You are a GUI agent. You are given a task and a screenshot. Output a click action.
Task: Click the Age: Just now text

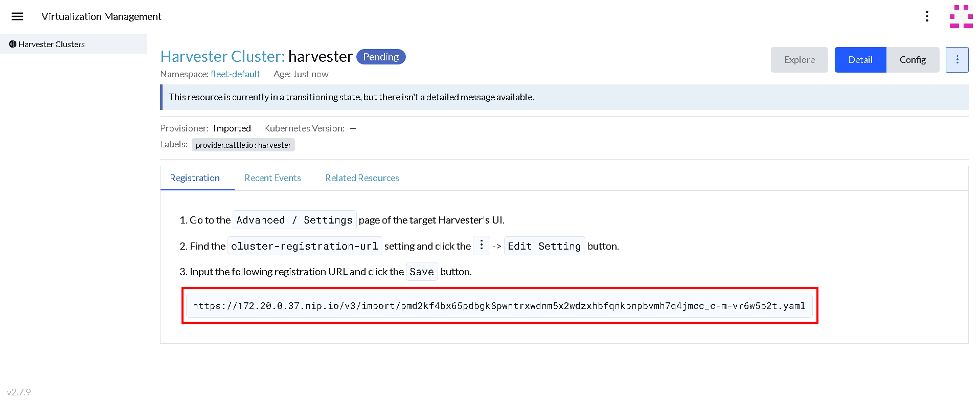301,74
